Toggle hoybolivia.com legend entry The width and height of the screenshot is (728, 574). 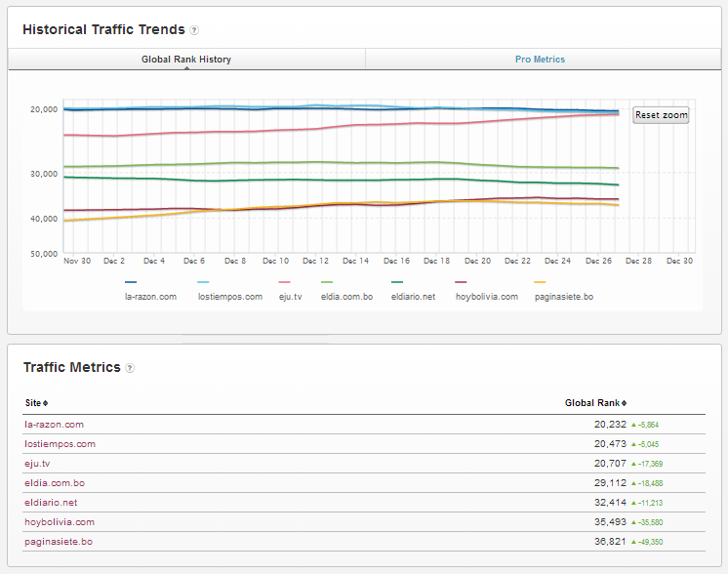[x=486, y=296]
